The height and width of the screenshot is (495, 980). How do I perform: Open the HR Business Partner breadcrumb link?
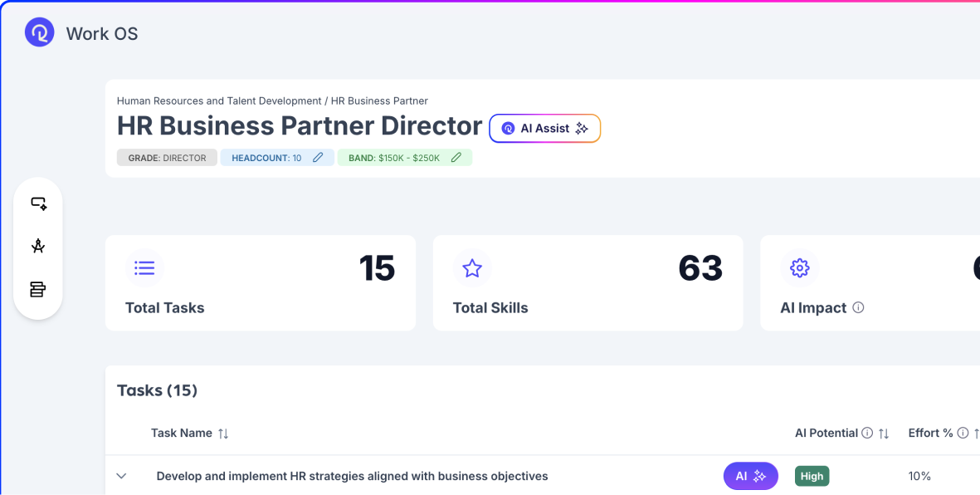coord(379,100)
